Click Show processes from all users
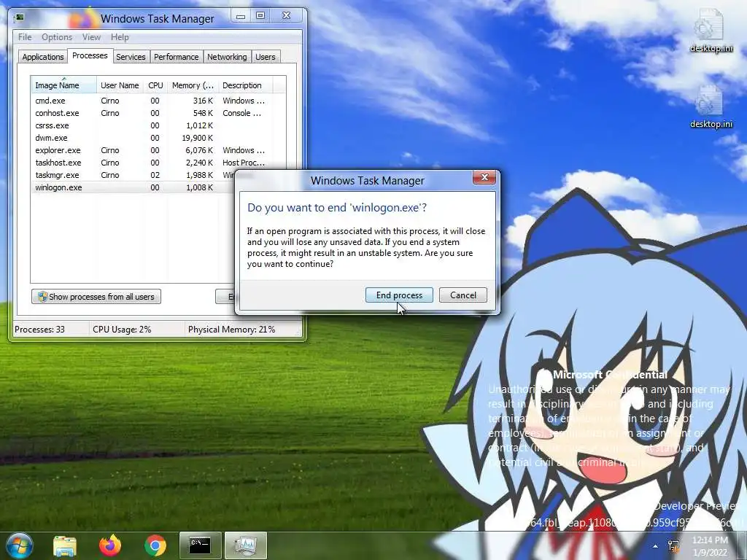The width and height of the screenshot is (747, 560). point(96,297)
